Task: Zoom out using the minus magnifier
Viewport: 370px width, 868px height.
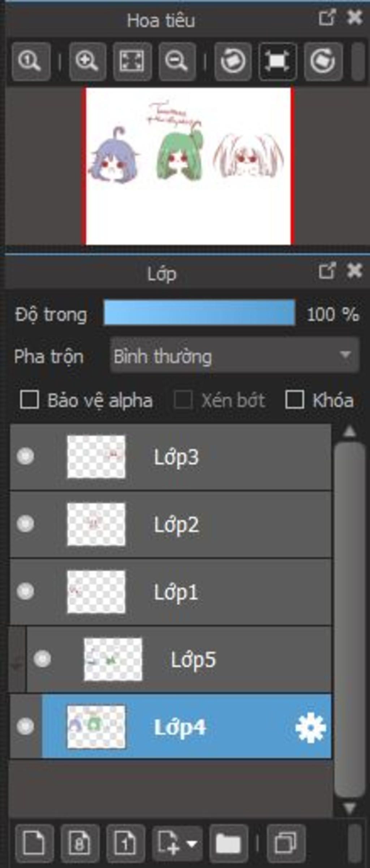Action: coord(177,61)
